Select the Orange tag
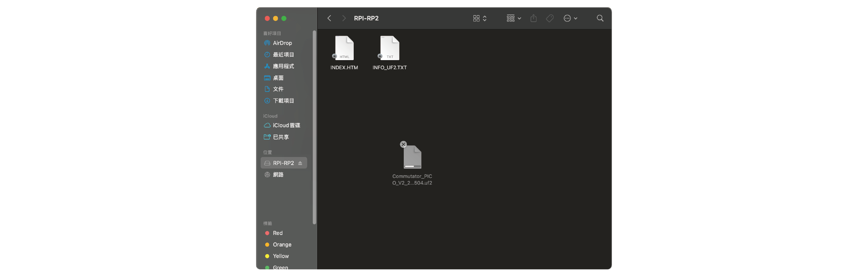 coord(284,244)
